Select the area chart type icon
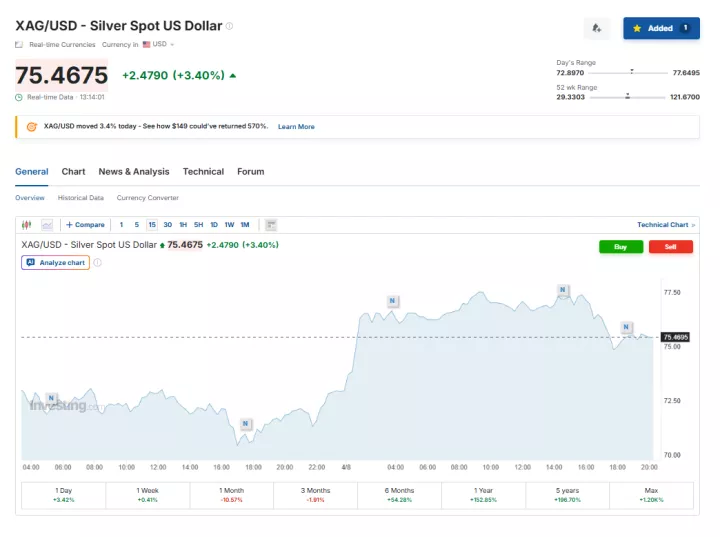Screen dimensions: 720x537 [x=47, y=225]
